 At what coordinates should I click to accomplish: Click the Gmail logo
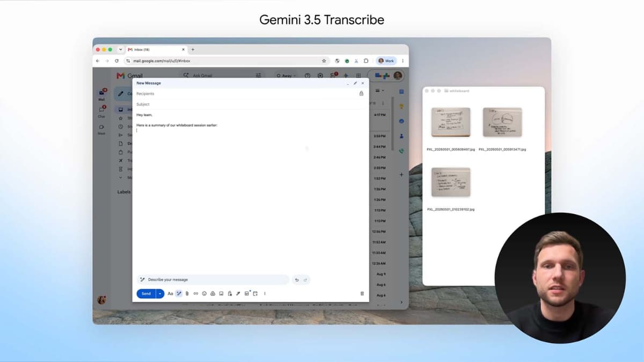(130, 76)
